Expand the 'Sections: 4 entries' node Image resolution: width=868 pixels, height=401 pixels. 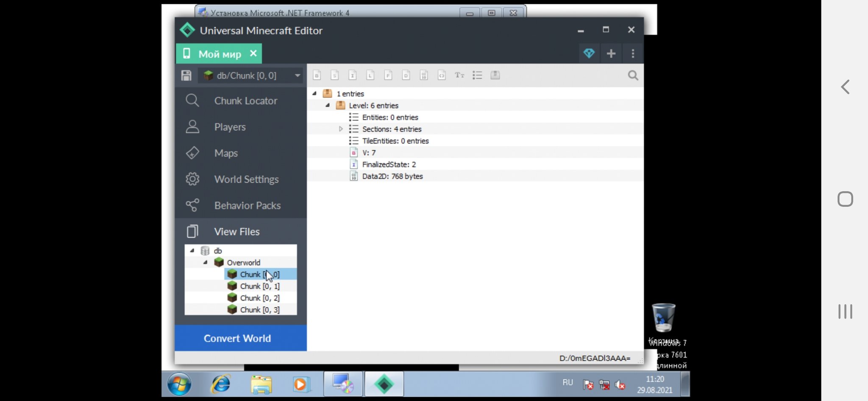341,129
